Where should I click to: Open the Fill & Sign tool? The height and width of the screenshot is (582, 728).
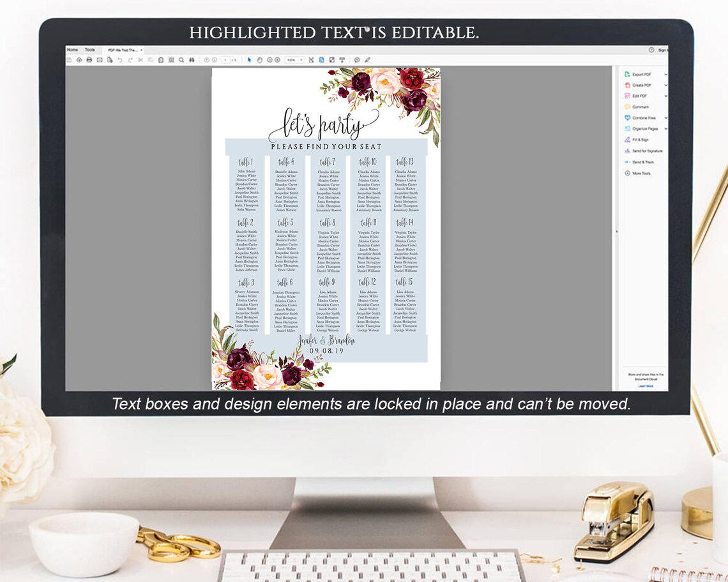click(x=628, y=139)
